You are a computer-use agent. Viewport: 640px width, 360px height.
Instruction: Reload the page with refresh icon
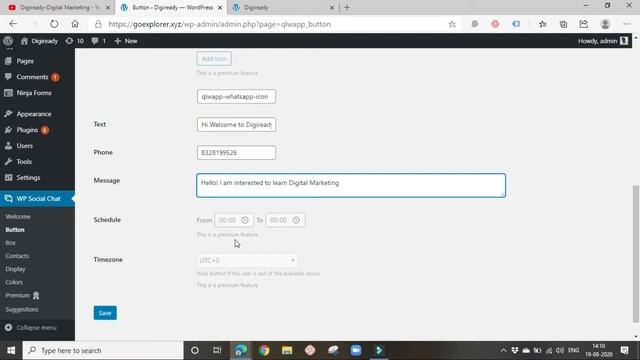click(54, 24)
